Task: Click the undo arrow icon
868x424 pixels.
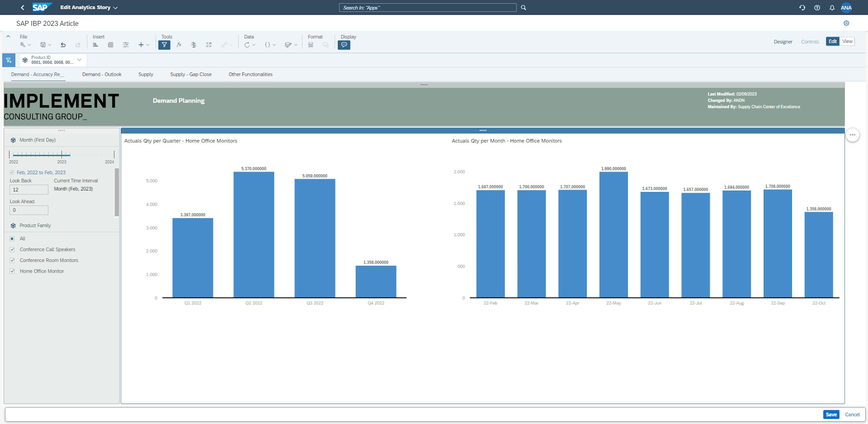Action: pos(63,45)
